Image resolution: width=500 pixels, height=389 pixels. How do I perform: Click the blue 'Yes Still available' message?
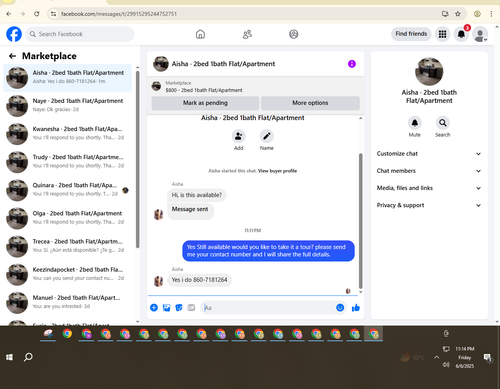click(x=268, y=251)
